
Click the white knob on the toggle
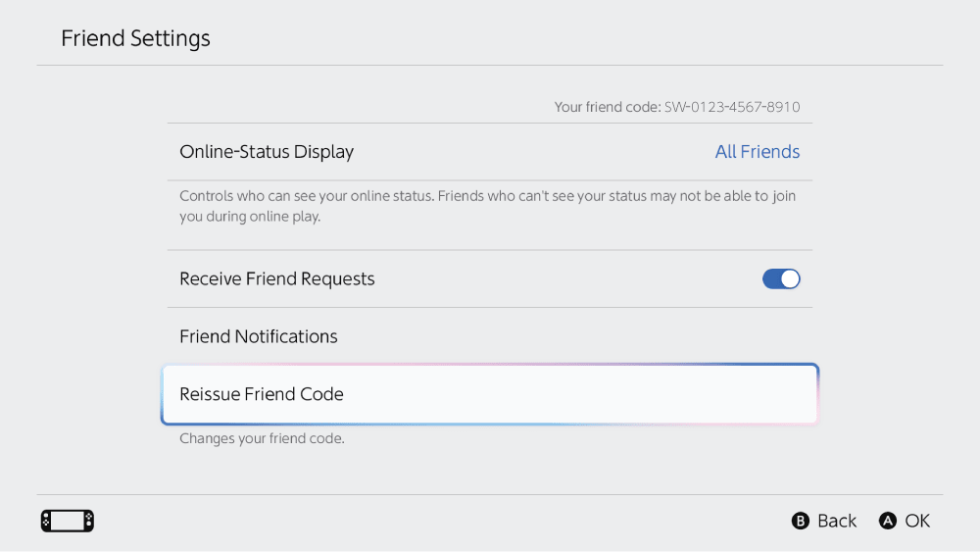point(790,279)
